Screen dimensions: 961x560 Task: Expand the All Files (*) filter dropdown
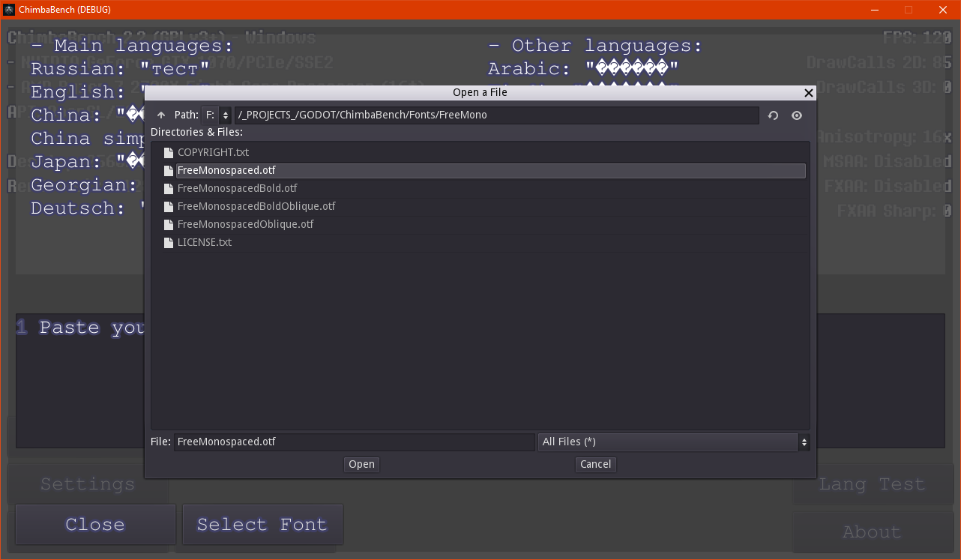(673, 442)
